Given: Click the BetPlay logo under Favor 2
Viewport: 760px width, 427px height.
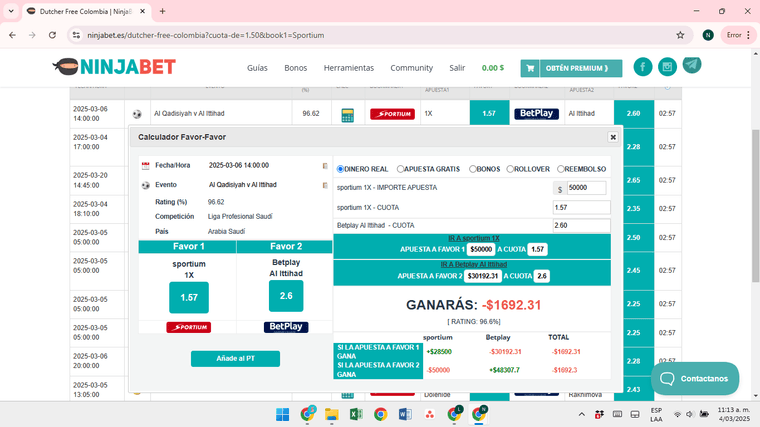Looking at the screenshot, I should point(286,327).
